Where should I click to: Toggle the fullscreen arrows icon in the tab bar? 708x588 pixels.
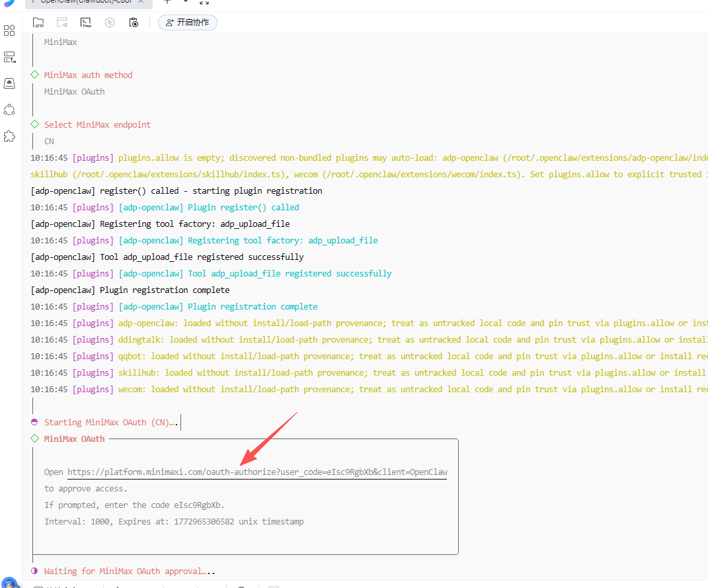pyautogui.click(x=204, y=2)
